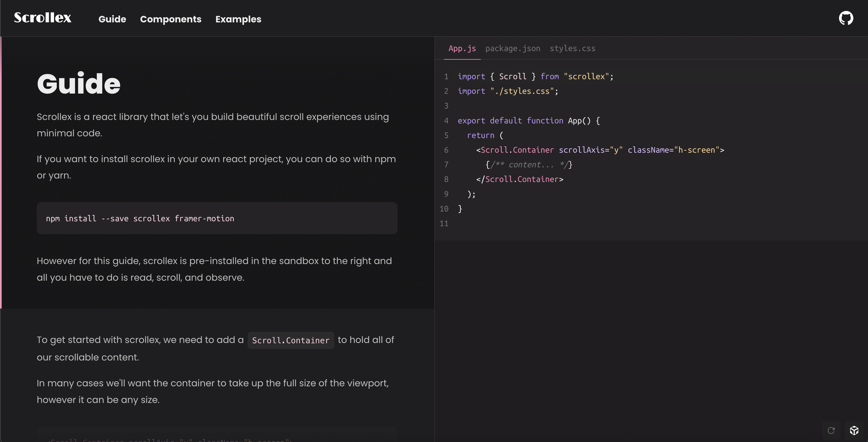The image size is (868, 442).
Task: Open the Guide nav link
Action: tap(112, 19)
